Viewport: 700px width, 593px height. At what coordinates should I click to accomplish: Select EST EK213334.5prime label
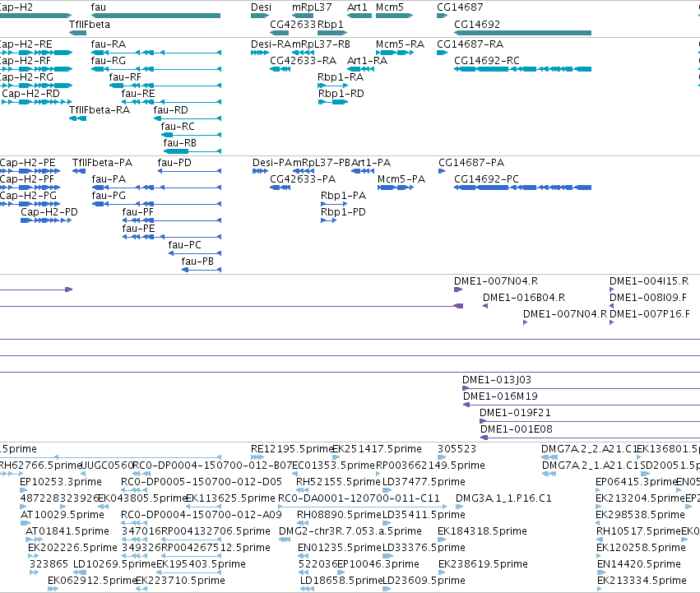pyautogui.click(x=642, y=581)
